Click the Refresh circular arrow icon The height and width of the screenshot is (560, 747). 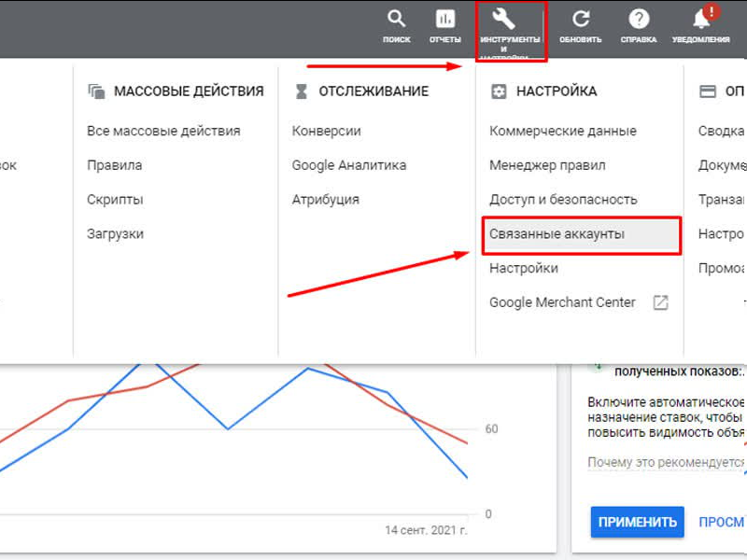coord(581,20)
